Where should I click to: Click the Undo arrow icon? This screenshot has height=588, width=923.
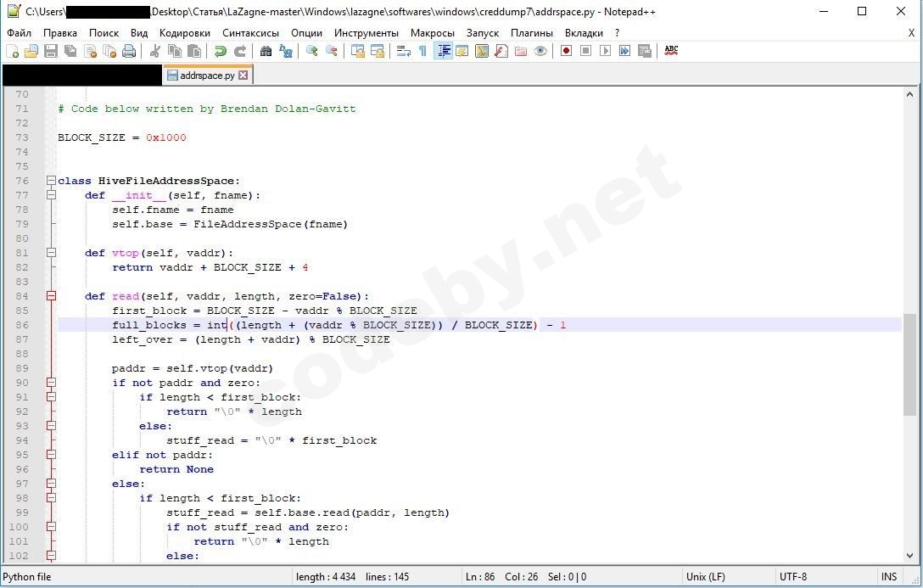221,51
